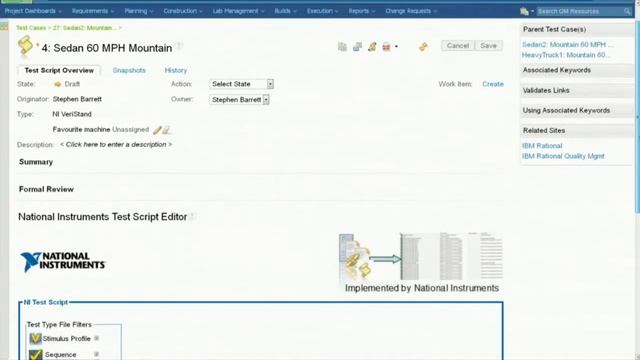The width and height of the screenshot is (640, 360).
Task: Click the search magnifier icon in the top bar
Action: click(x=627, y=11)
